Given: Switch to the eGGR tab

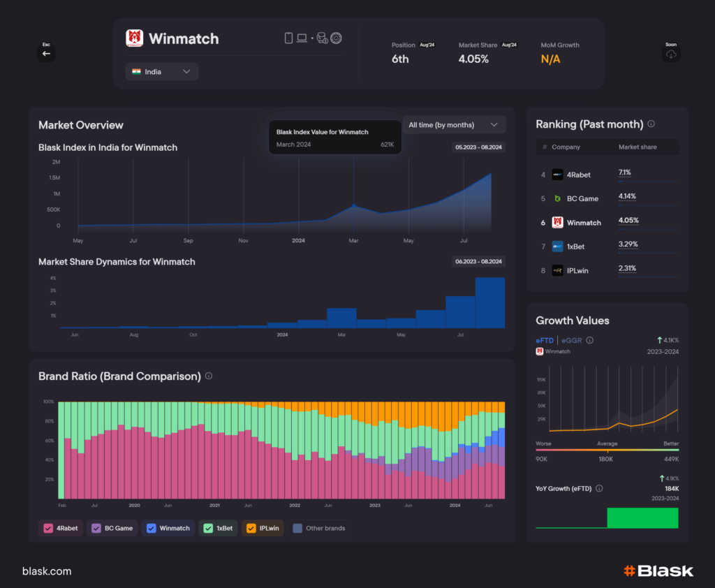Looking at the screenshot, I should coord(572,340).
